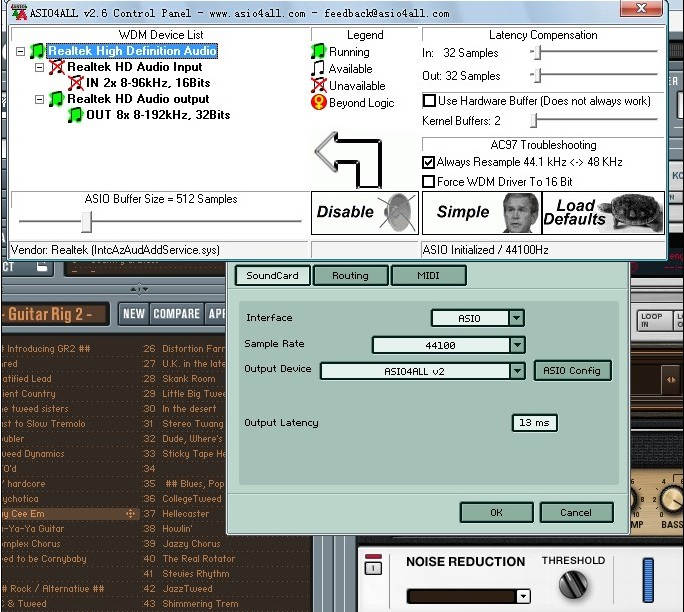Click green running icon beside Realtek High Definition Audio
The image size is (684, 612).
pos(37,51)
